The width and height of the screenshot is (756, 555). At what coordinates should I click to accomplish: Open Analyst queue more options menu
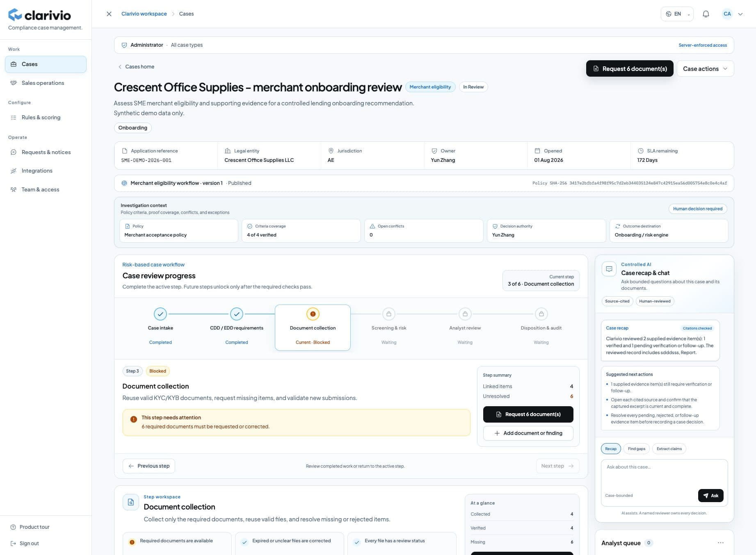click(x=721, y=543)
